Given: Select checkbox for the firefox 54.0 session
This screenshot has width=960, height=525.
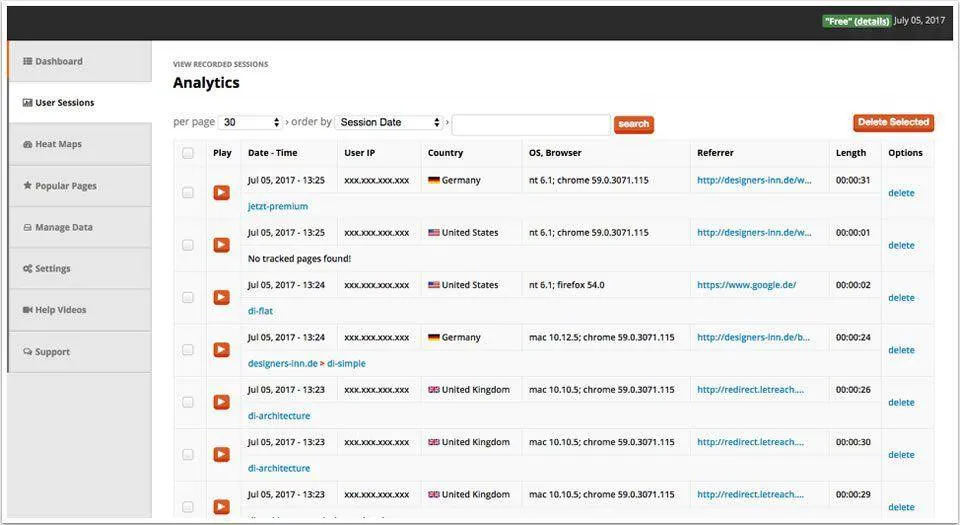Looking at the screenshot, I should (x=188, y=297).
